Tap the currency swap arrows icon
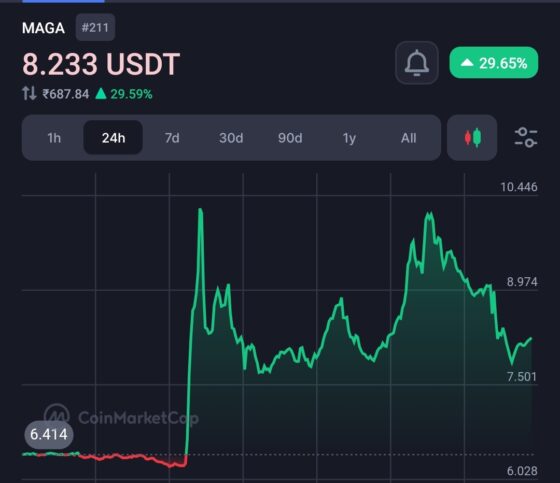This screenshot has width=560, height=483. click(29, 94)
